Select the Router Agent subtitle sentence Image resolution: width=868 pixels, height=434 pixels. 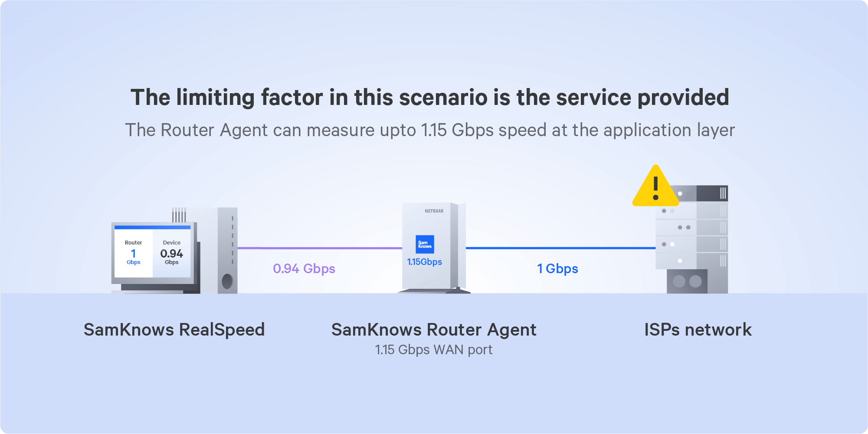430,130
